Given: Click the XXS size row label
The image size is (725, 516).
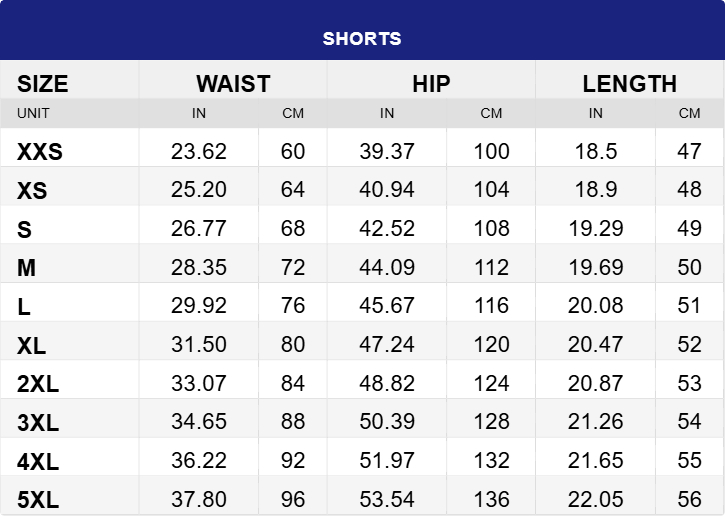Looking at the screenshot, I should coord(40,152).
